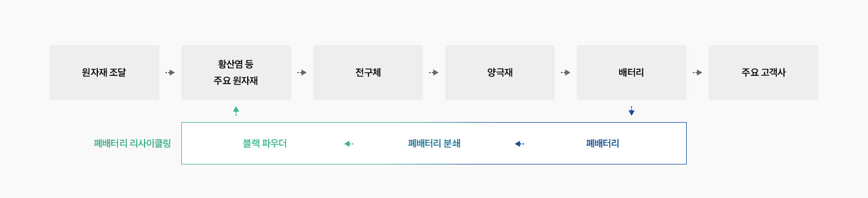The image size is (868, 198).
Task: Click the 폐배터리 리사이클링 heading
Action: pyautogui.click(x=132, y=144)
